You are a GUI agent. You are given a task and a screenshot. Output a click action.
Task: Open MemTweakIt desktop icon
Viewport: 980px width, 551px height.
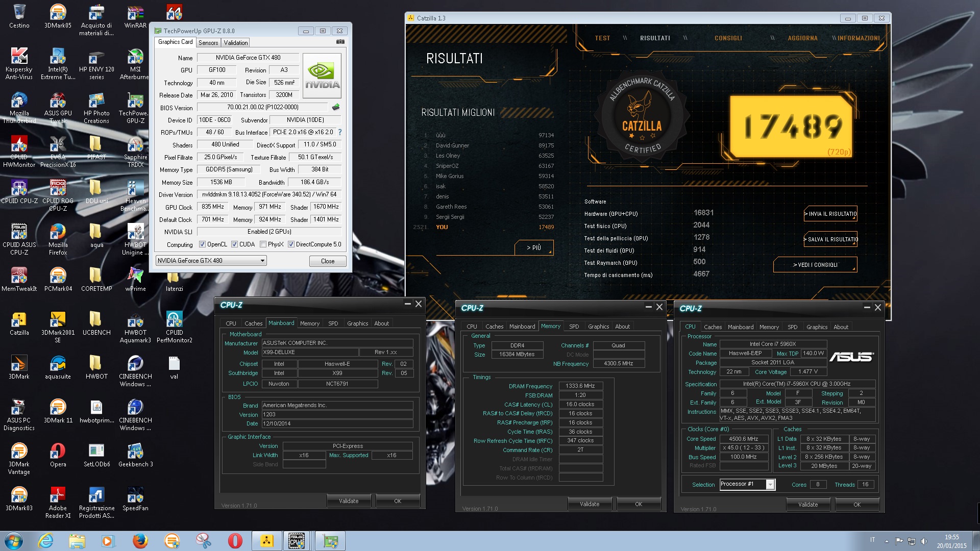19,280
